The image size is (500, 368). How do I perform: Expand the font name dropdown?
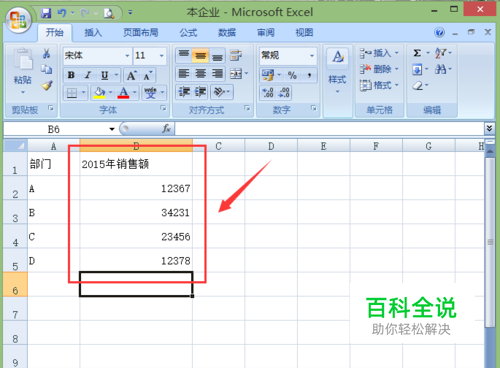(127, 55)
